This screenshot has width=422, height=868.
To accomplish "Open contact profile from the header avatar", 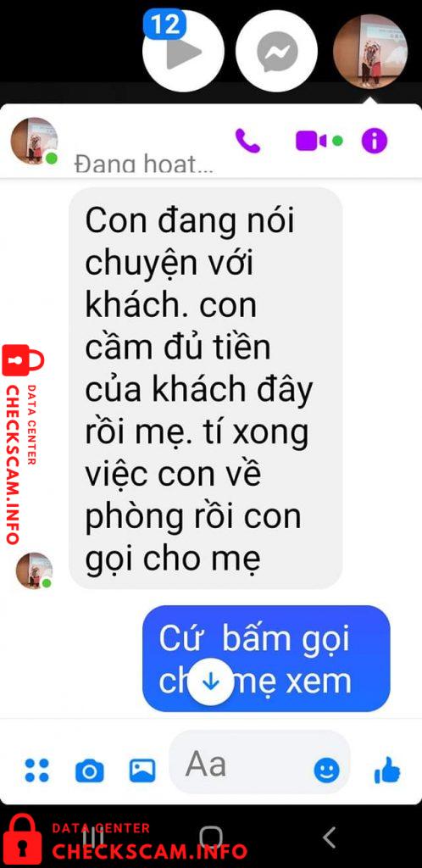I will coord(34,141).
